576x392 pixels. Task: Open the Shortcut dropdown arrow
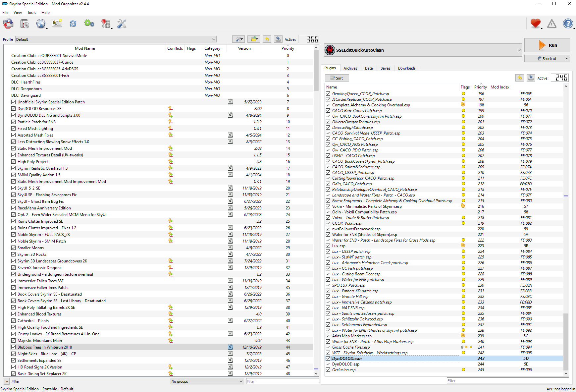(567, 59)
